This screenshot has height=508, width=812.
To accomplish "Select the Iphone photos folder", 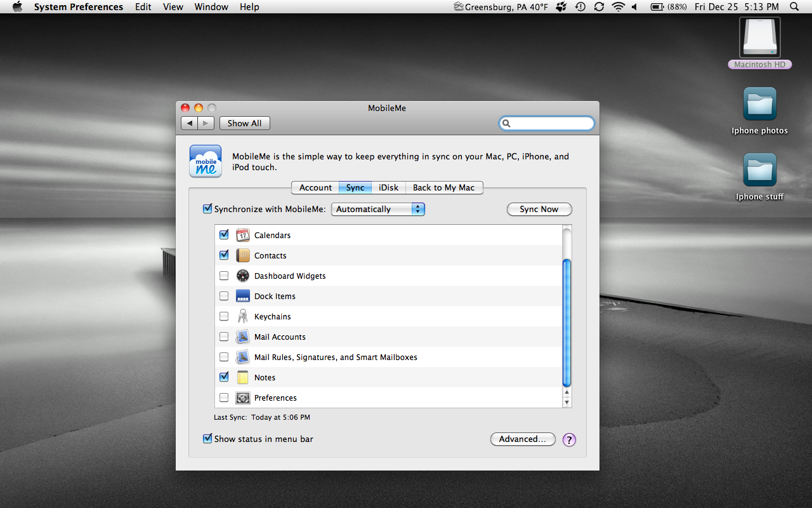I will coord(760,104).
